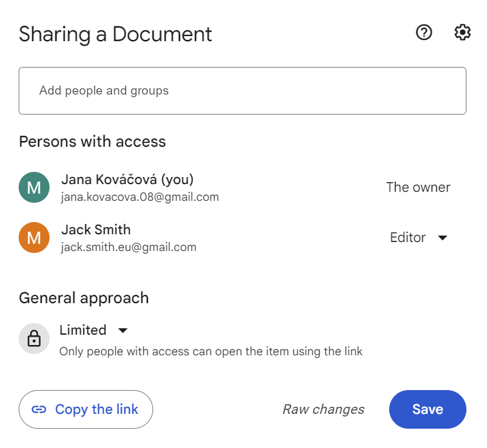Click Jana Kováčová (you) name
The image size is (487, 448).
click(x=127, y=180)
